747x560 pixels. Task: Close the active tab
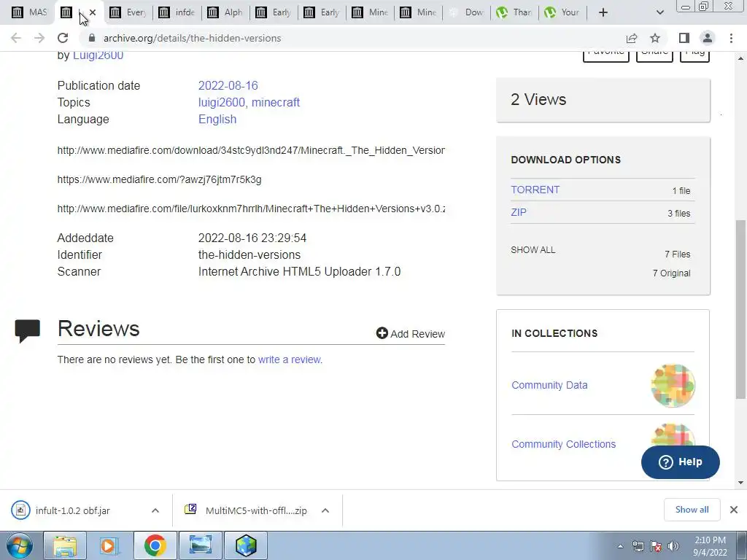pyautogui.click(x=93, y=12)
